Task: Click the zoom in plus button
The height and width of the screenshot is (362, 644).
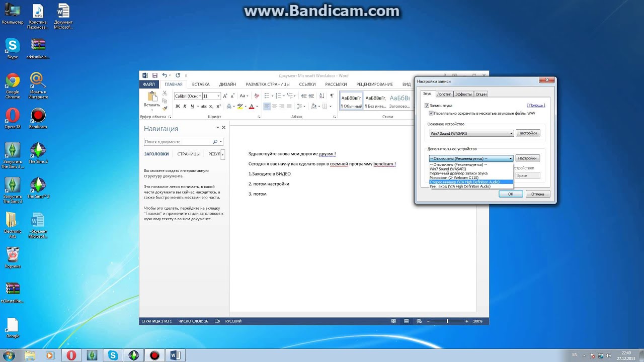Action: coord(467,321)
